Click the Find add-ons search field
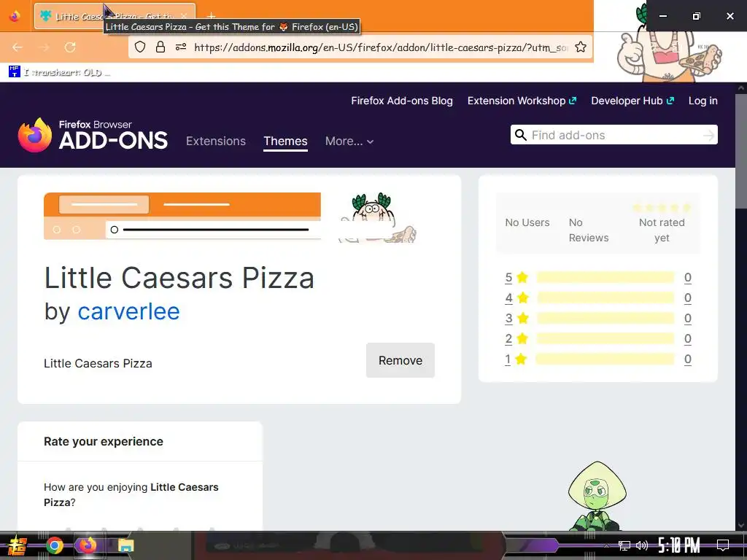This screenshot has width=747, height=560. tap(614, 135)
